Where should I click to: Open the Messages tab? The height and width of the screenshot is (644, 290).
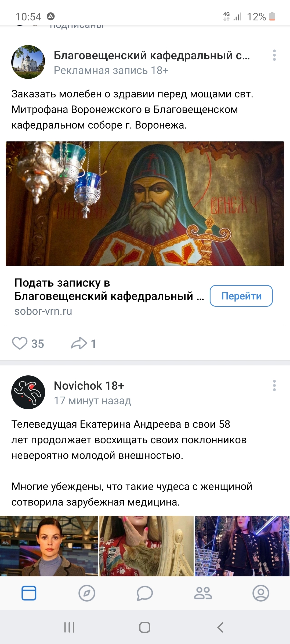[145, 593]
